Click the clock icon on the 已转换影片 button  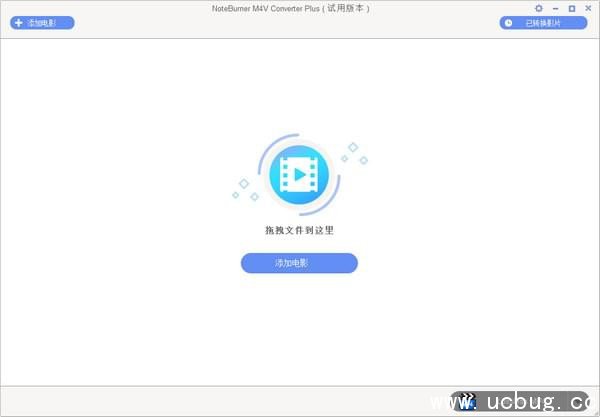coord(509,22)
